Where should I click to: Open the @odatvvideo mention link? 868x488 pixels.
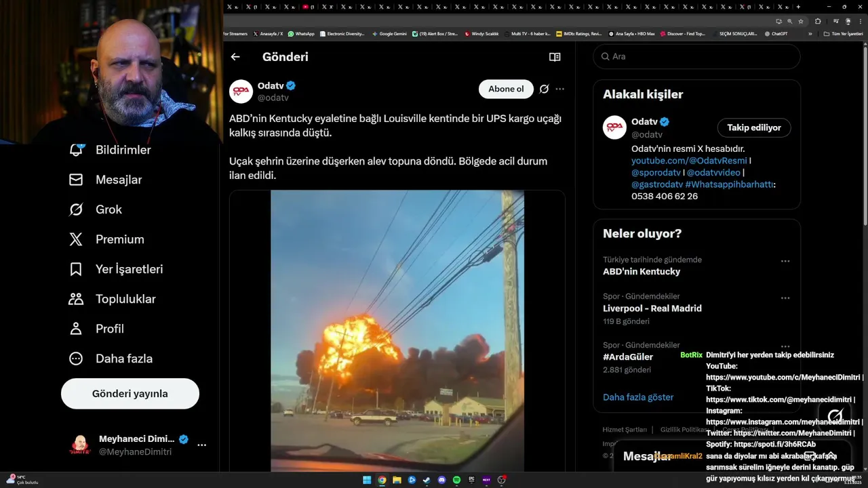pos(713,172)
